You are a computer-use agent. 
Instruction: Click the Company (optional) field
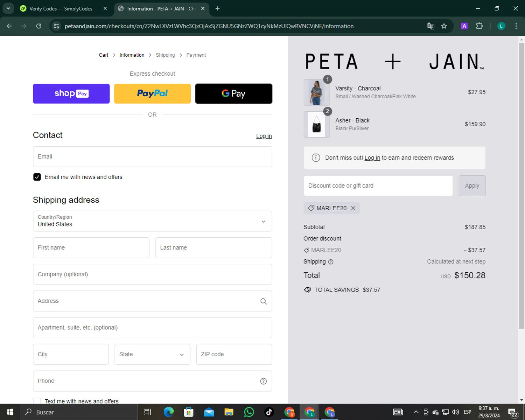152,274
